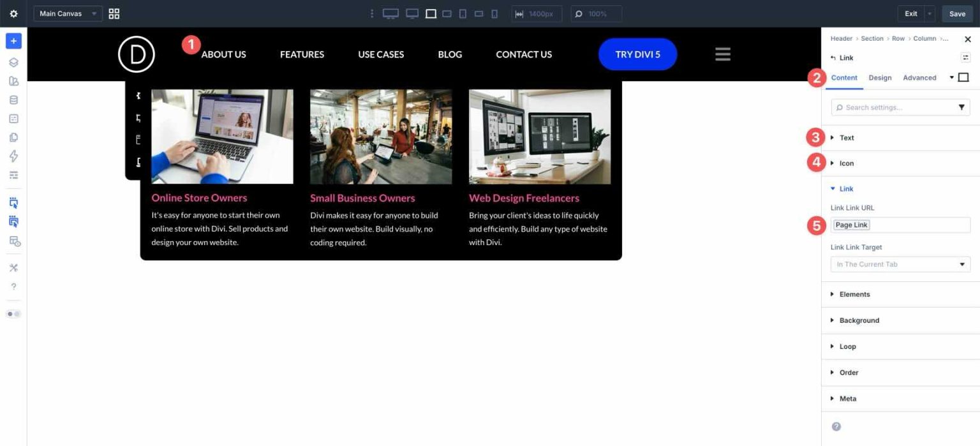
Task: Open the Layers panel icon
Action: click(13, 63)
